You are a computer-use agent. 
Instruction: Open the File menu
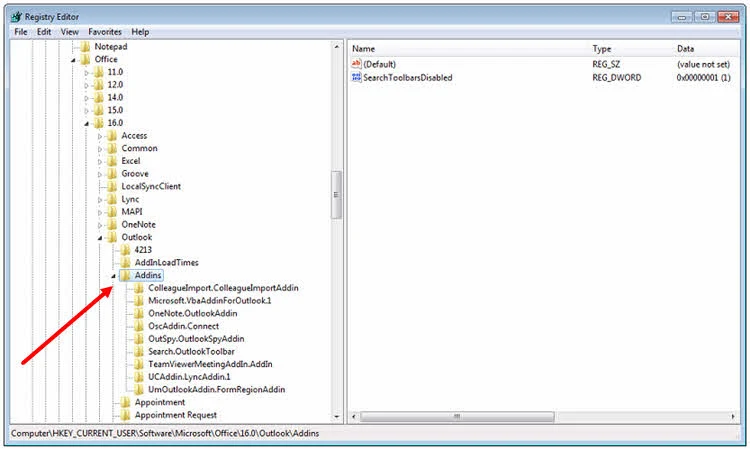21,32
